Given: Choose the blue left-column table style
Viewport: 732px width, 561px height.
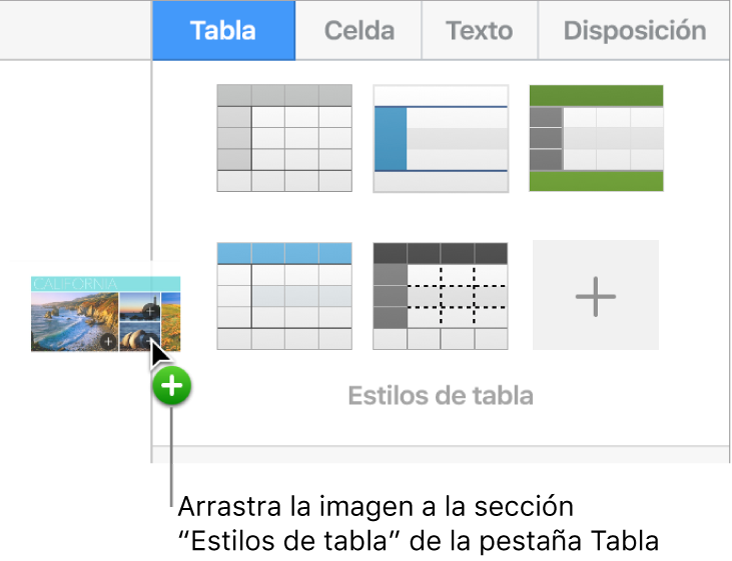Looking at the screenshot, I should pyautogui.click(x=441, y=138).
